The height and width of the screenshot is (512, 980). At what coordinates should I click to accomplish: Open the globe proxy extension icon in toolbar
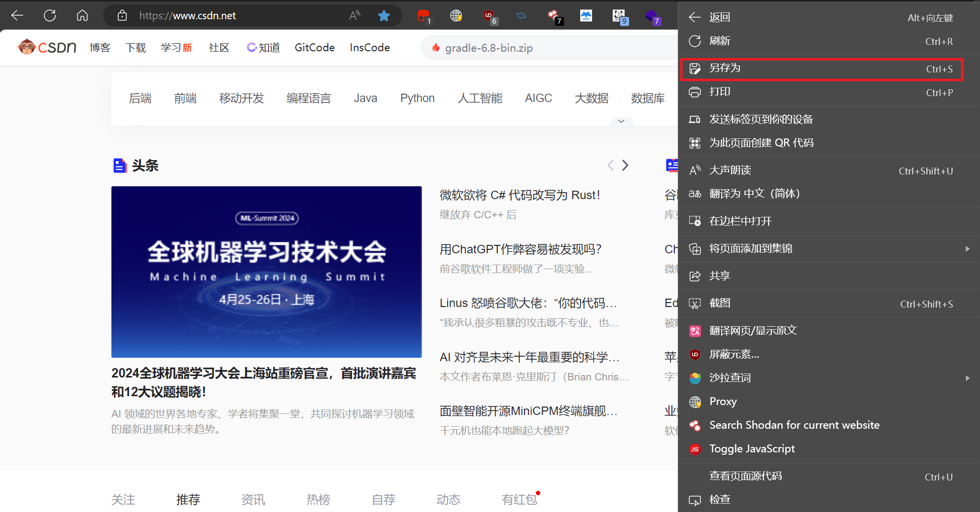click(456, 16)
